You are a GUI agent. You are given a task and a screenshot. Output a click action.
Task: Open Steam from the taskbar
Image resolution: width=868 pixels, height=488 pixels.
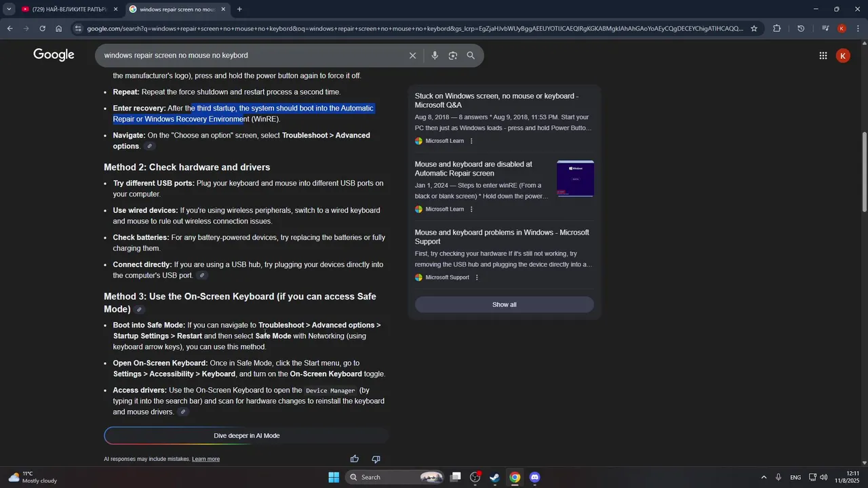pyautogui.click(x=495, y=477)
